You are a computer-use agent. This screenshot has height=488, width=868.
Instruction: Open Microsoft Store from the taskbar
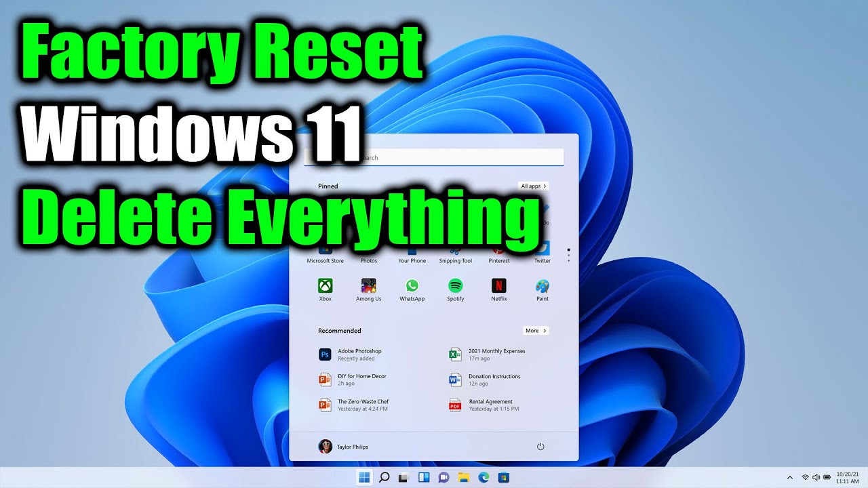tap(503, 477)
